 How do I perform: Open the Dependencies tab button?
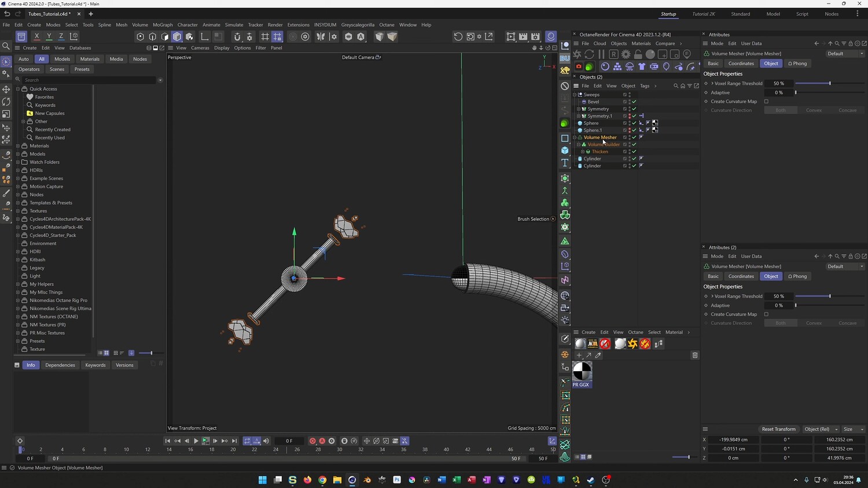coord(60,365)
